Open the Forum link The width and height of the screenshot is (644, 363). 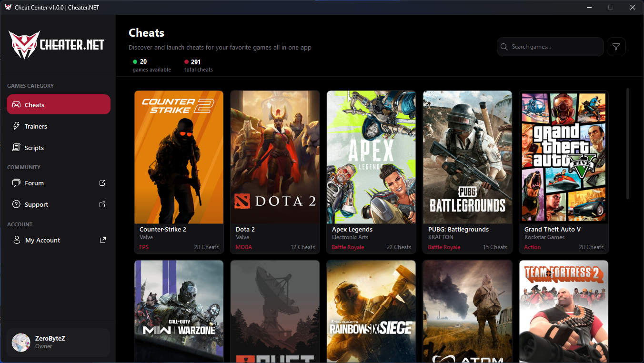click(x=59, y=183)
